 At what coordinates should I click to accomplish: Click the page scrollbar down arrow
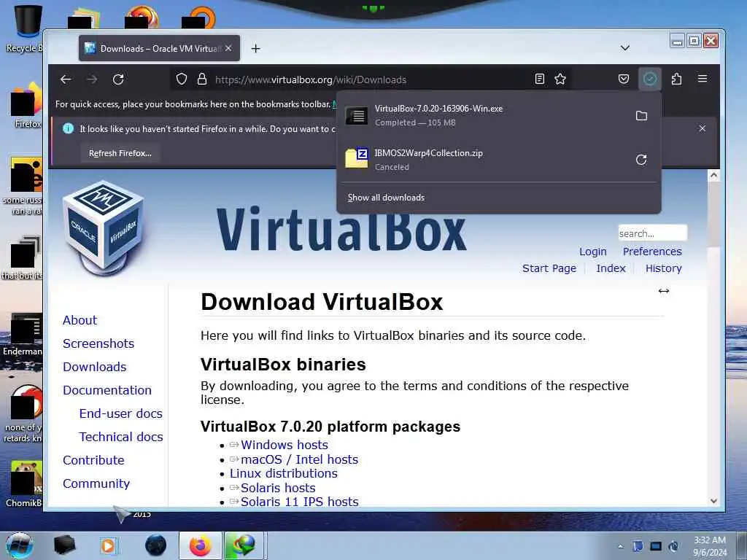pos(713,500)
